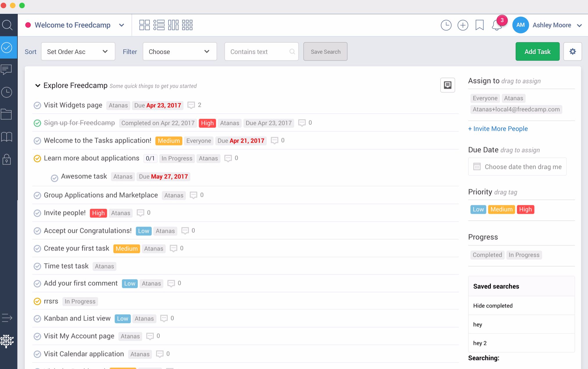Open the Visit My Account page task
This screenshot has height=369, width=588.
pos(79,336)
